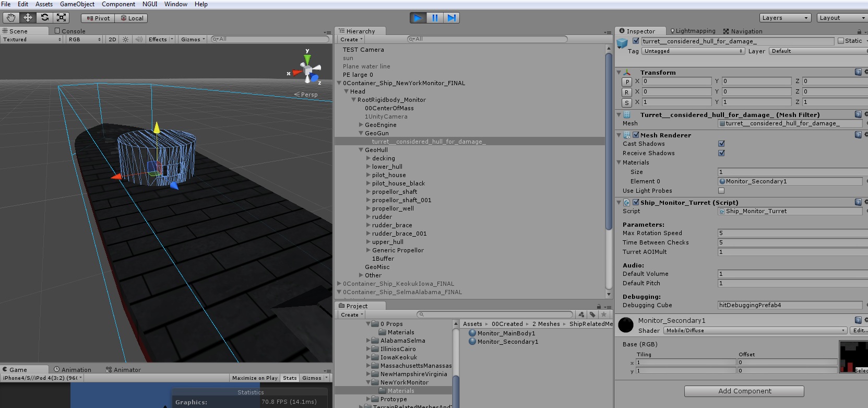Click the Monitor_Secondary1 material preview sphere

pos(626,325)
